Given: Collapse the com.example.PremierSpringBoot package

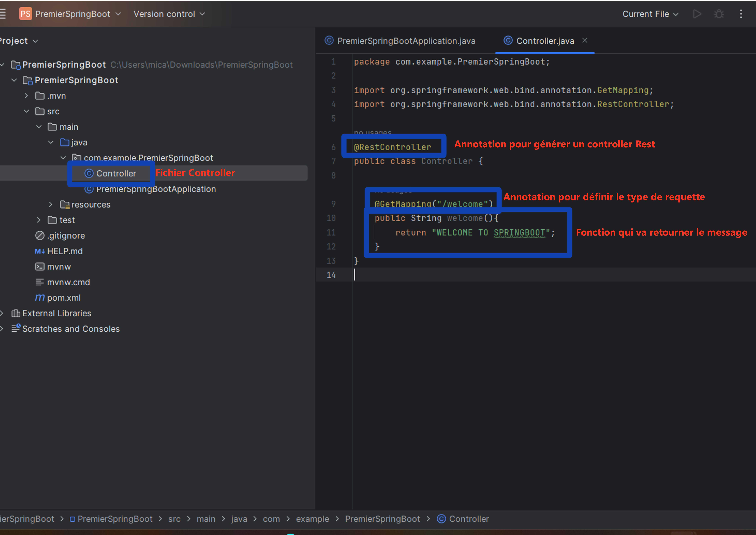Looking at the screenshot, I should pos(63,158).
